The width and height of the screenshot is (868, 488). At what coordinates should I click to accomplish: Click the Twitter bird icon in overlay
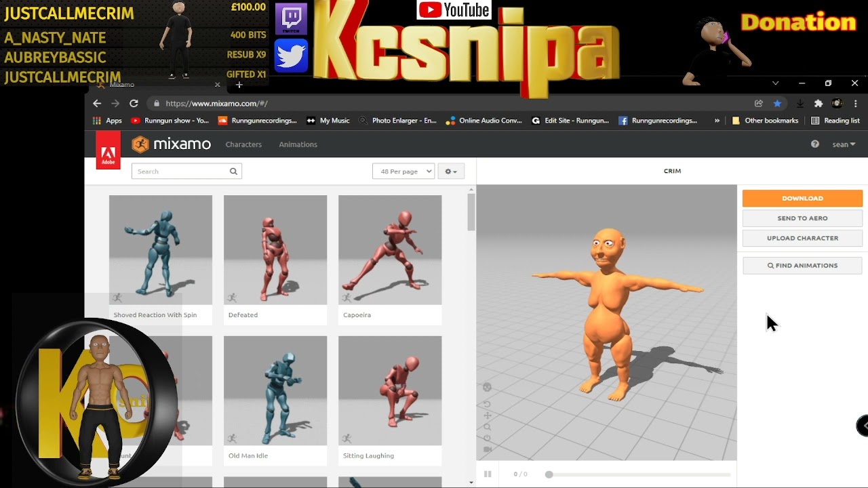pos(292,56)
